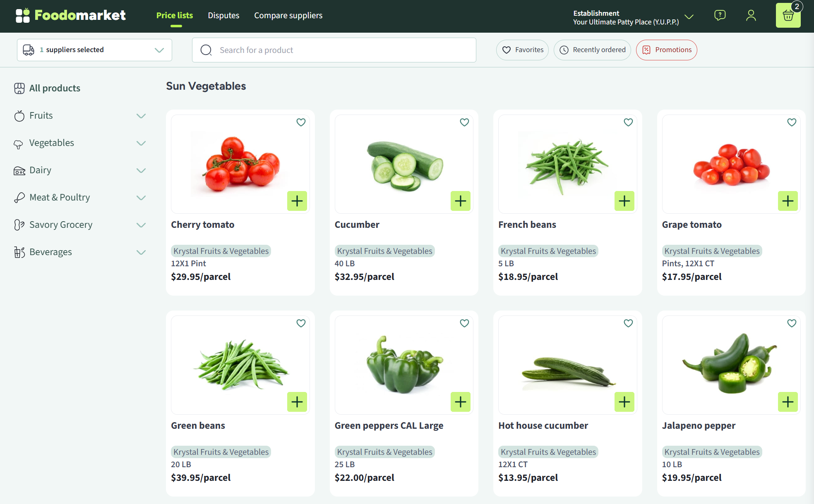
Task: Click the search magnifier icon
Action: point(206,50)
